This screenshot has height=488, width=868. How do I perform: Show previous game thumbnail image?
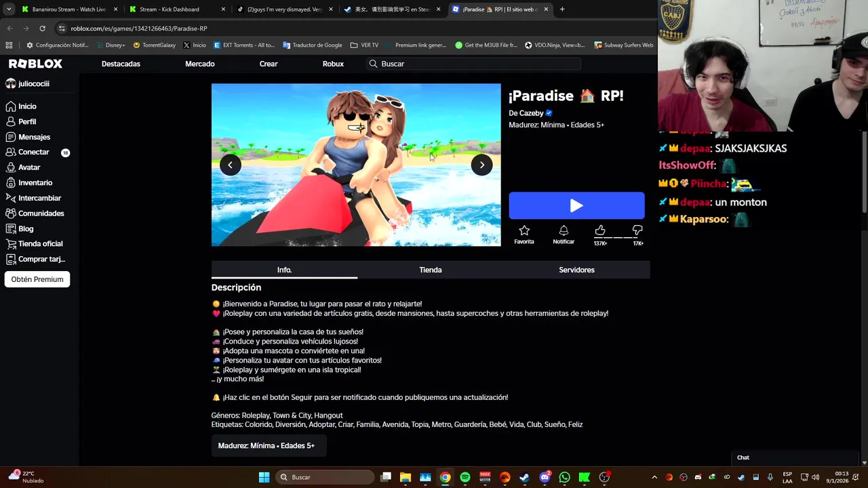coord(230,165)
